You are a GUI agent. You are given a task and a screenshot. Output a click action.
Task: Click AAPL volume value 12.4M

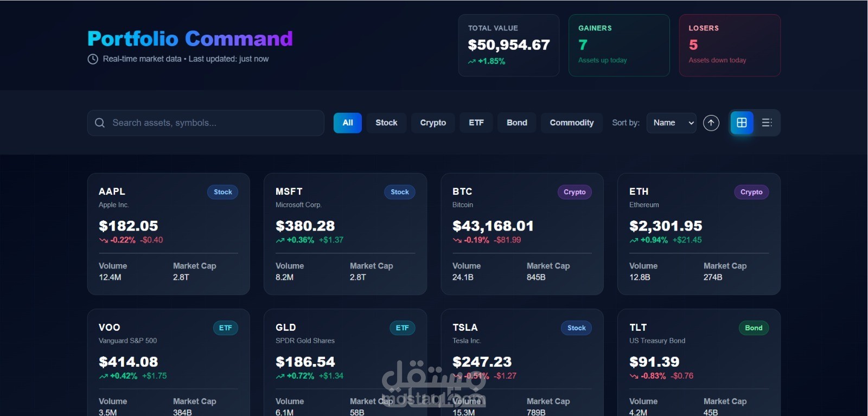(x=110, y=277)
